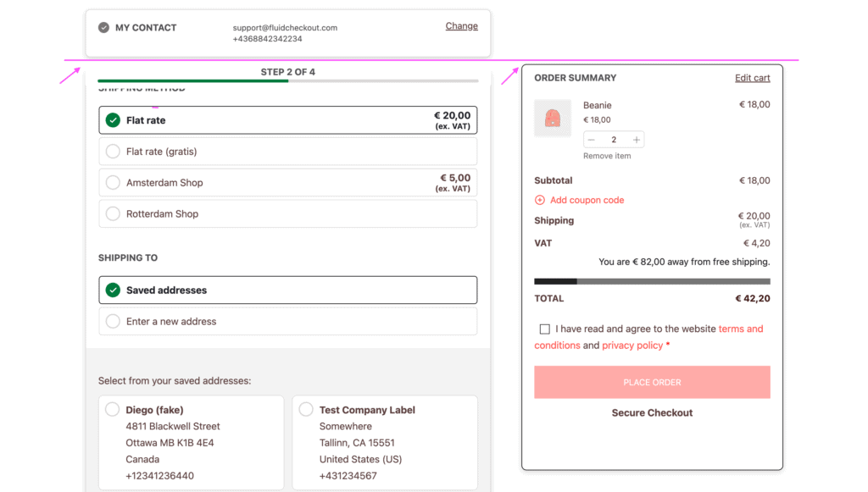Open Edit cart from the order summary
Viewport: 868px width, 492px height.
pyautogui.click(x=752, y=77)
